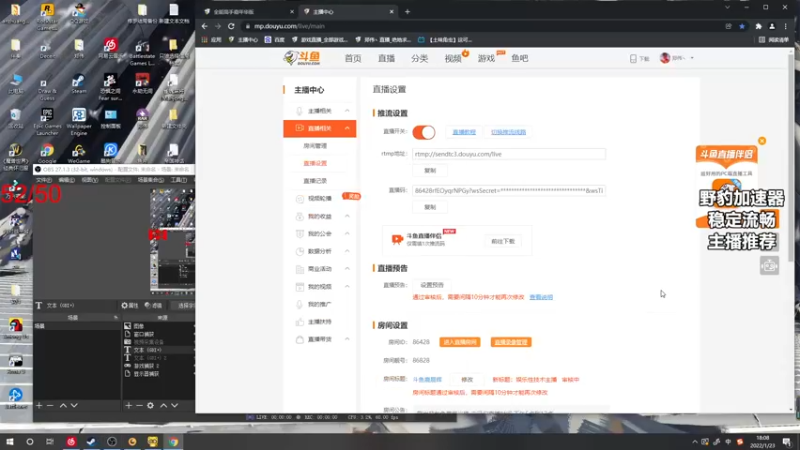
Task: Open new tab with plus button in Chrome
Action: (x=407, y=12)
